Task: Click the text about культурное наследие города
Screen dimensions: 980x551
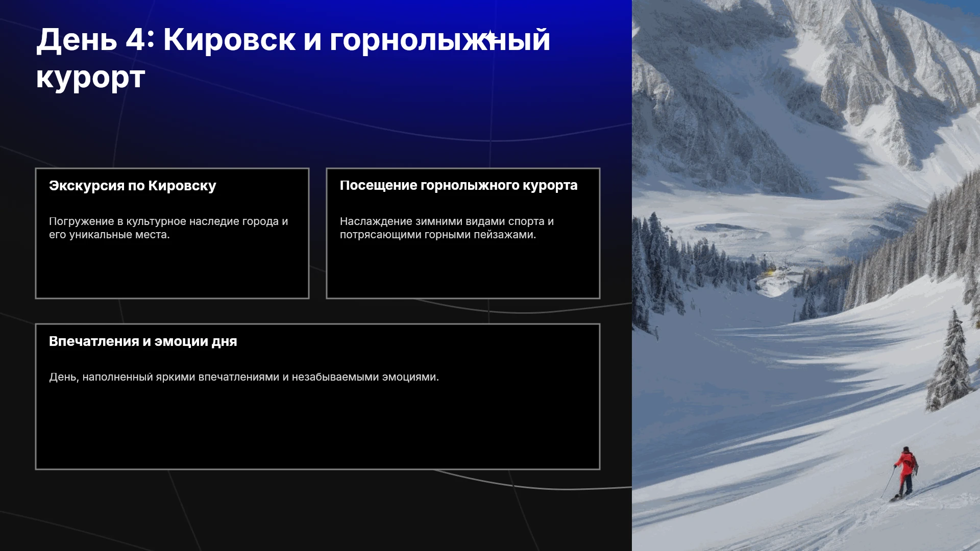Action: point(168,228)
